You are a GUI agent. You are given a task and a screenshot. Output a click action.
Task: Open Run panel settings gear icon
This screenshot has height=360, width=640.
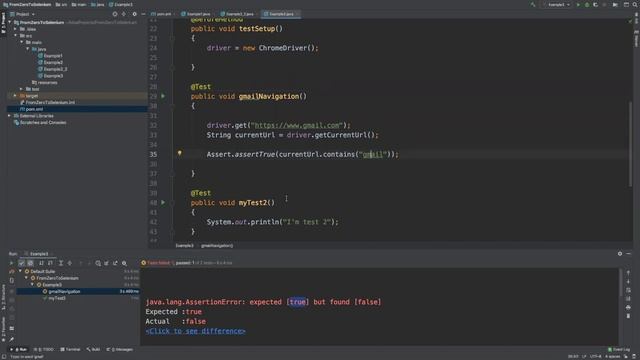tap(620, 253)
